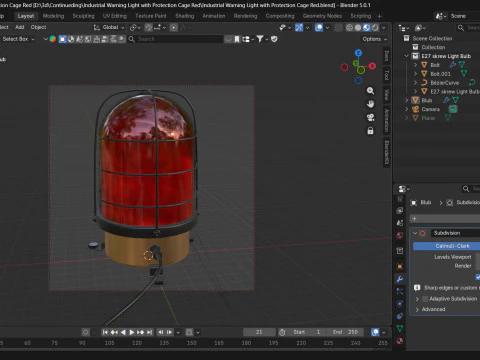Play the animation forward
Image resolution: width=480 pixels, height=360 pixels.
(132, 332)
